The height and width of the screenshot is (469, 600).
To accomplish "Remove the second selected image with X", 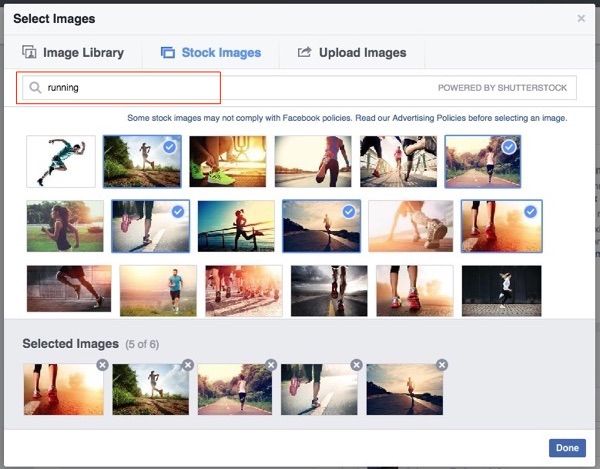I will coord(187,365).
